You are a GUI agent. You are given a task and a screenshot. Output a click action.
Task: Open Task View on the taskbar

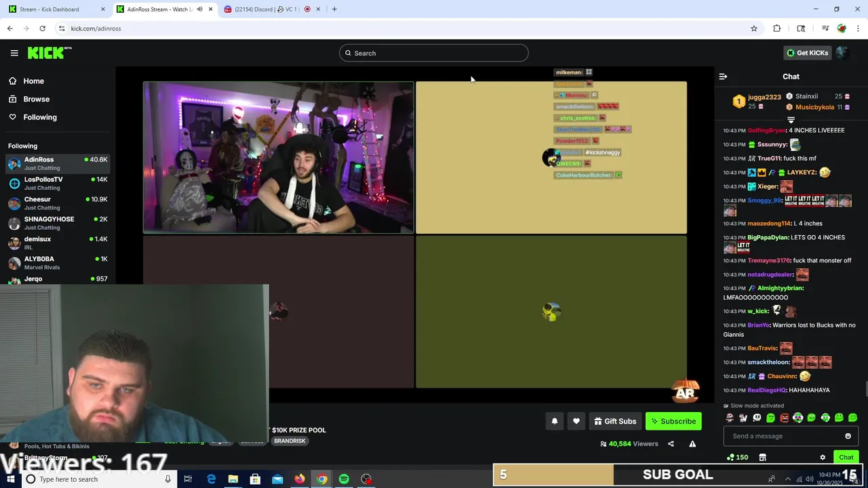click(x=188, y=479)
